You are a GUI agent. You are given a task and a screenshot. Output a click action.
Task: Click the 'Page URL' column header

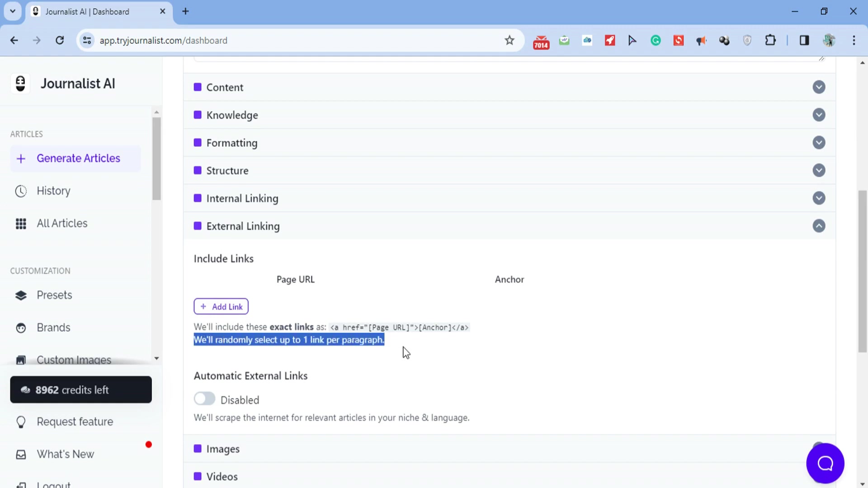(296, 280)
